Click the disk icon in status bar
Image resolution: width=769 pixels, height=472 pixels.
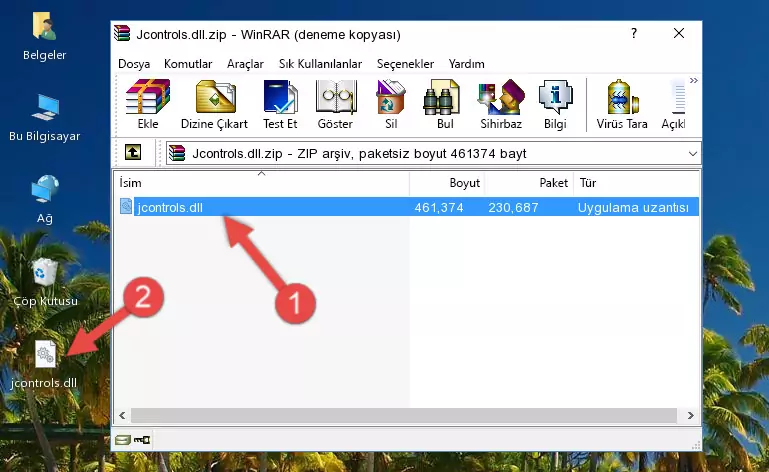(123, 440)
